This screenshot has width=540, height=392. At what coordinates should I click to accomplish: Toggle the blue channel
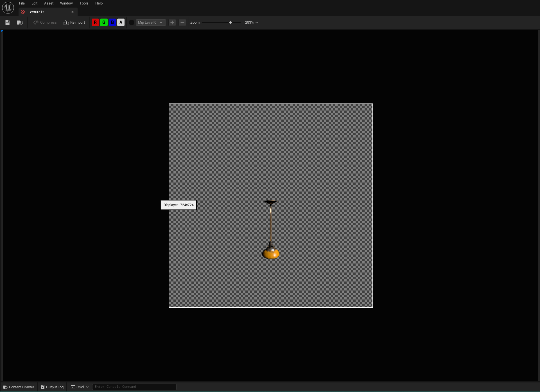coord(112,22)
